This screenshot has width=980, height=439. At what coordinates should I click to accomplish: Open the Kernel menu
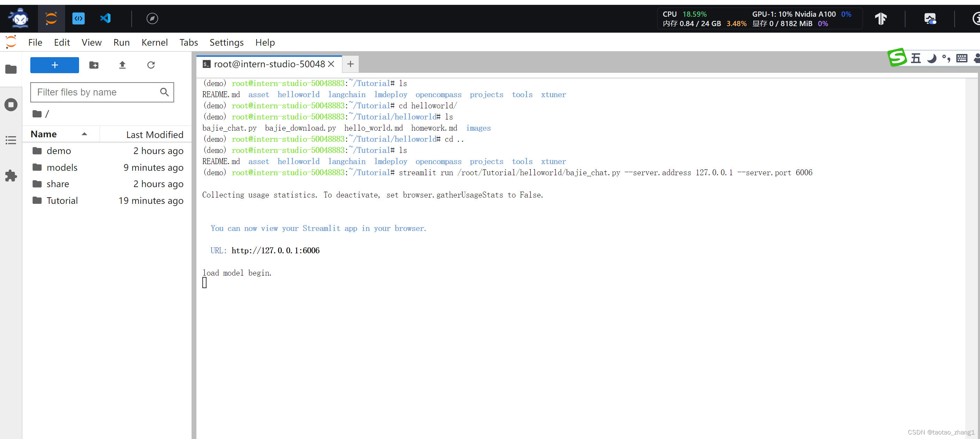pos(155,42)
